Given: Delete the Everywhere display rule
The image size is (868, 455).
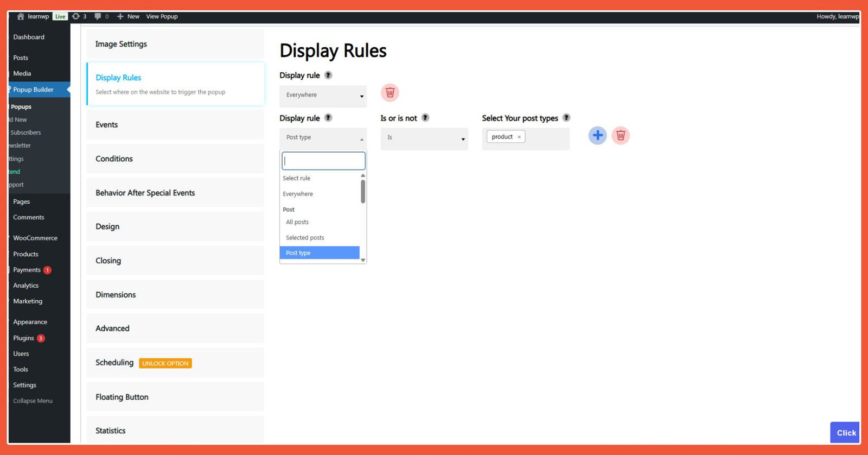Looking at the screenshot, I should [390, 92].
